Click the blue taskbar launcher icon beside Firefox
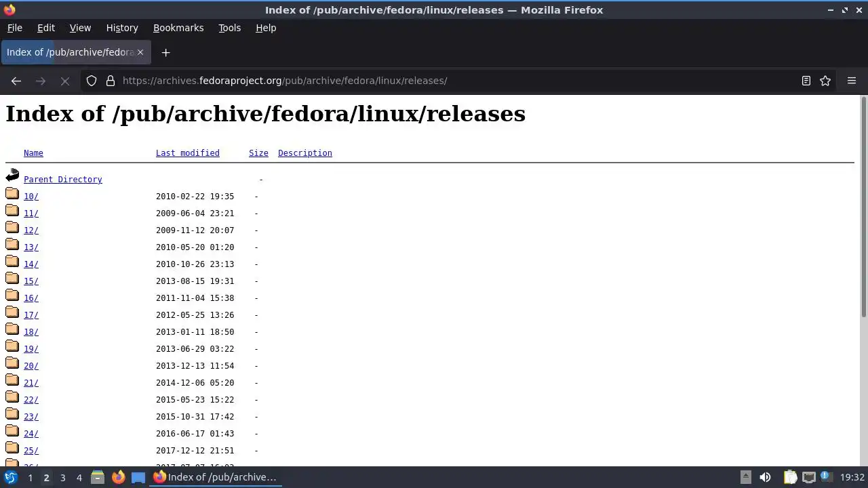868x488 pixels. coord(138,477)
